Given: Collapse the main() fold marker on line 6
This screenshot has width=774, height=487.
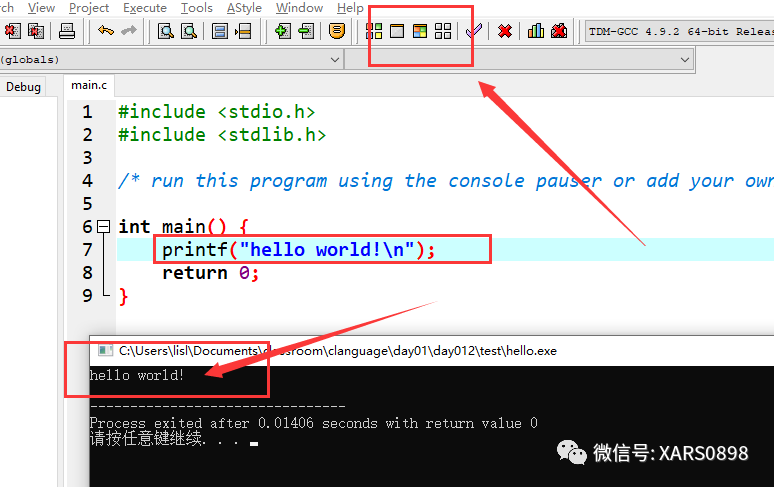Looking at the screenshot, I should click(104, 226).
